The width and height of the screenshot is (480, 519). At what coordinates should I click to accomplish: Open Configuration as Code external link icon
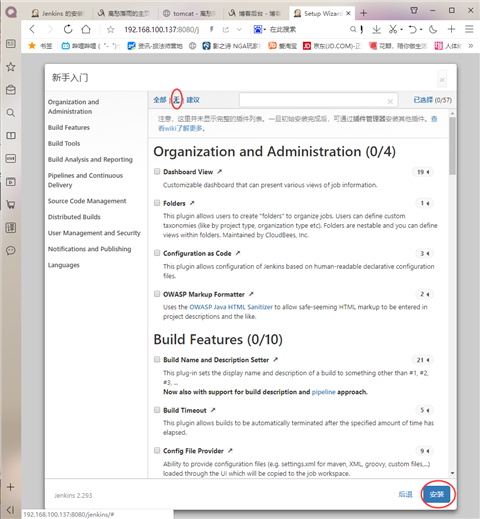[238, 253]
